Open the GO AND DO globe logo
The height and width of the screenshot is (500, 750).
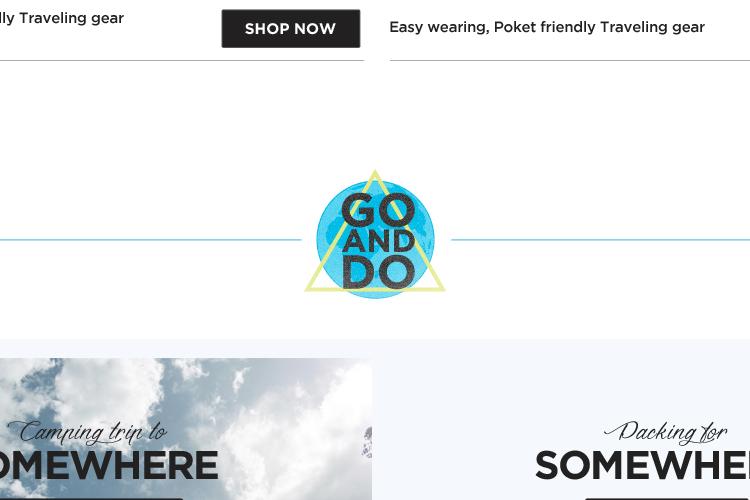click(x=375, y=234)
